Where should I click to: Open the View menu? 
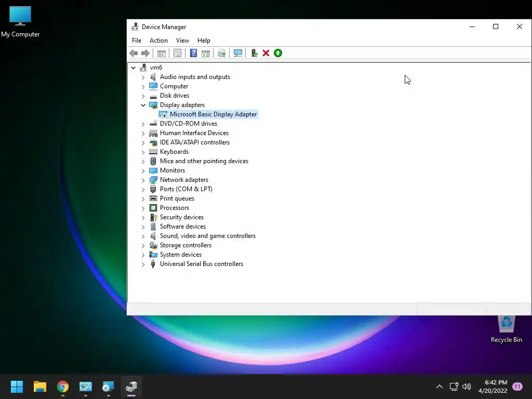pos(182,41)
